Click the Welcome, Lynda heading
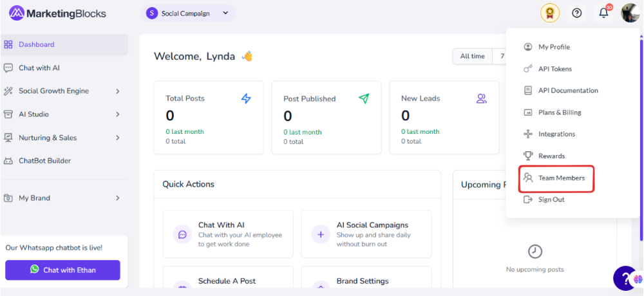Screen dimensions: 644x296 click(194, 56)
